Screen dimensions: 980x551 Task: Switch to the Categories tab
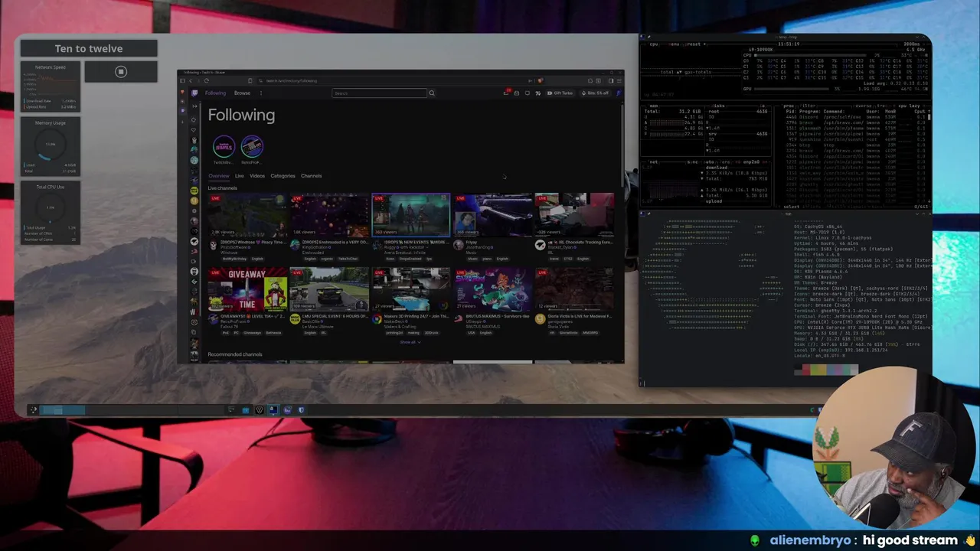[283, 176]
